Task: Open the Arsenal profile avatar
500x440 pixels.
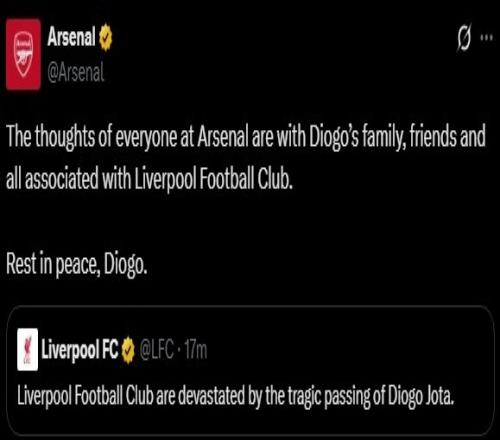Action: 23,55
